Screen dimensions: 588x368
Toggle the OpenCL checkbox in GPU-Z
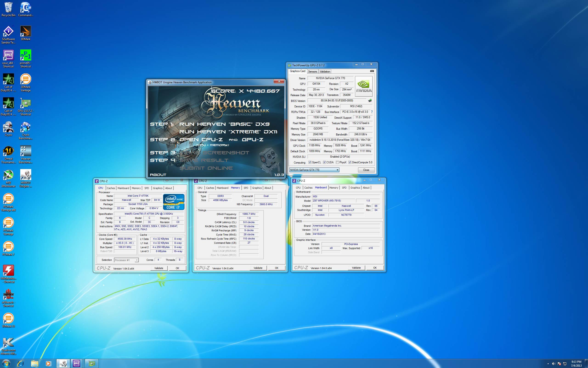pos(310,162)
